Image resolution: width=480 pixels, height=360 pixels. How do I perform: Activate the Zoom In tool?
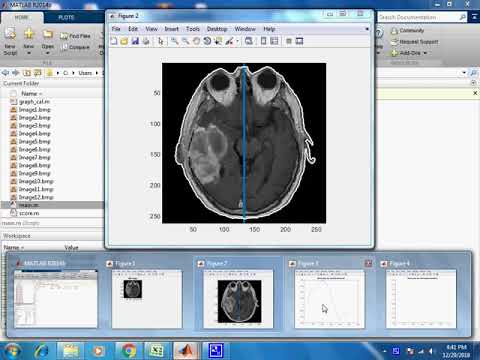pos(174,41)
